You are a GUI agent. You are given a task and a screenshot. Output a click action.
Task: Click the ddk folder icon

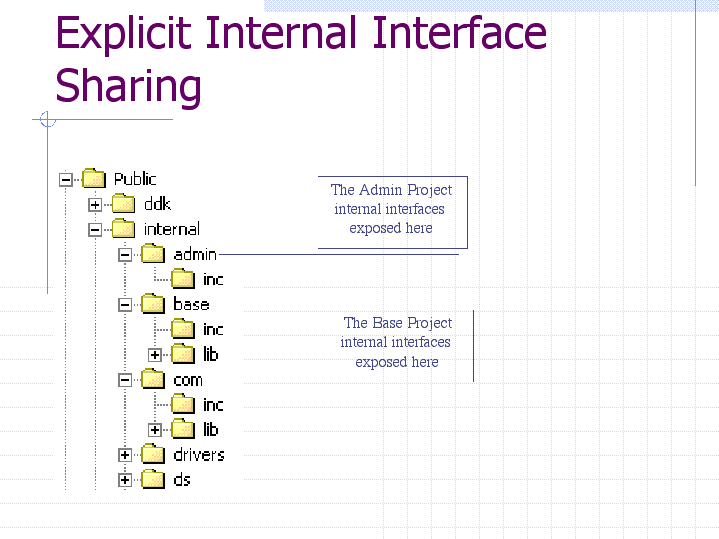coord(124,204)
